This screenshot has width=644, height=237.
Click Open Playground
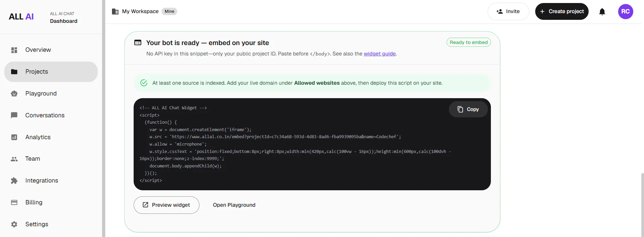(234, 205)
